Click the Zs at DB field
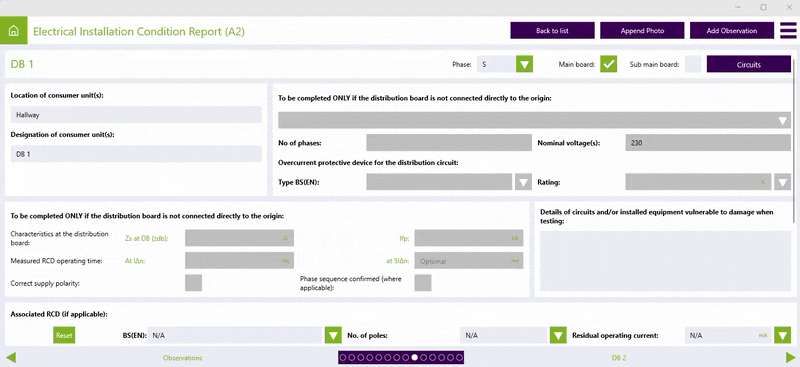800x367 pixels. coord(239,238)
